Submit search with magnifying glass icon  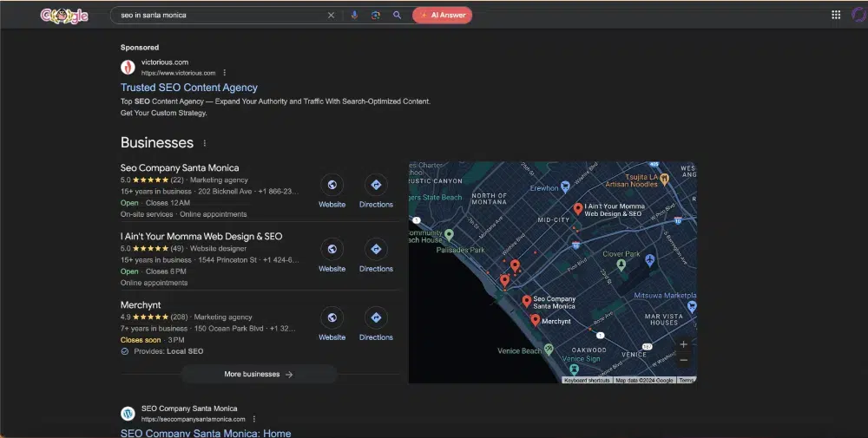click(x=397, y=16)
